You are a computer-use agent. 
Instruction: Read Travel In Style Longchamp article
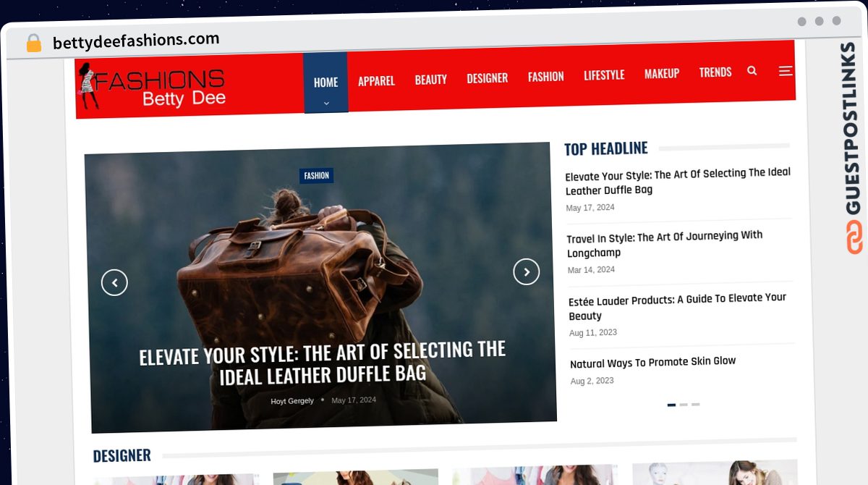(665, 244)
